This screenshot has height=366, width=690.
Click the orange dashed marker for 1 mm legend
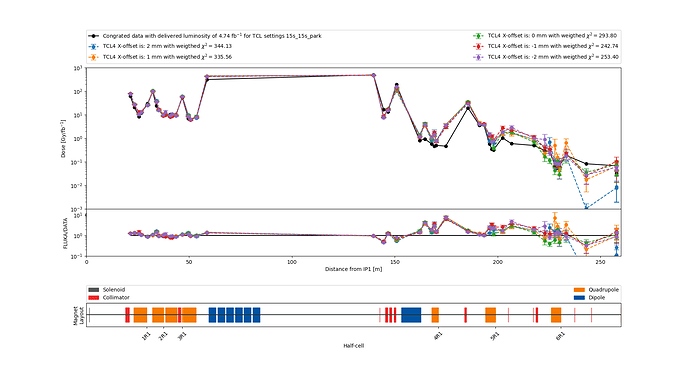[x=94, y=57]
